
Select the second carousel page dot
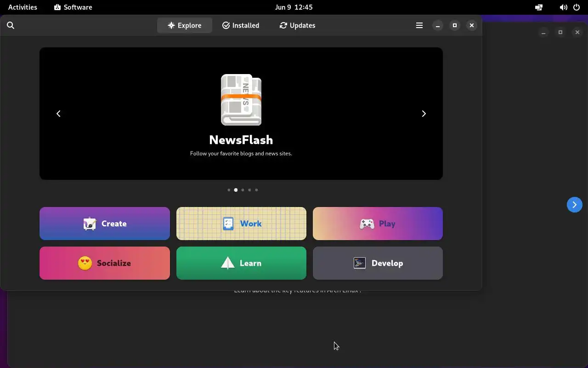click(x=236, y=190)
